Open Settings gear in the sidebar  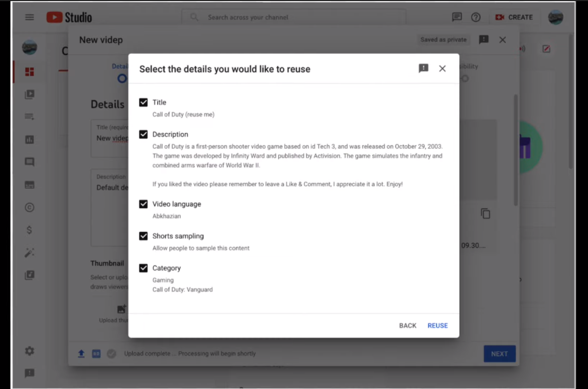point(29,351)
